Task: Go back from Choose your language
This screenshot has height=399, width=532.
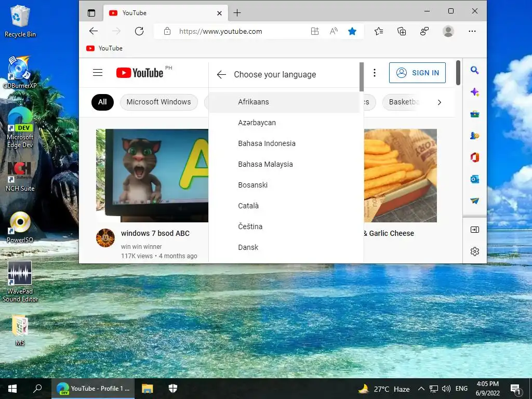Action: pos(221,75)
